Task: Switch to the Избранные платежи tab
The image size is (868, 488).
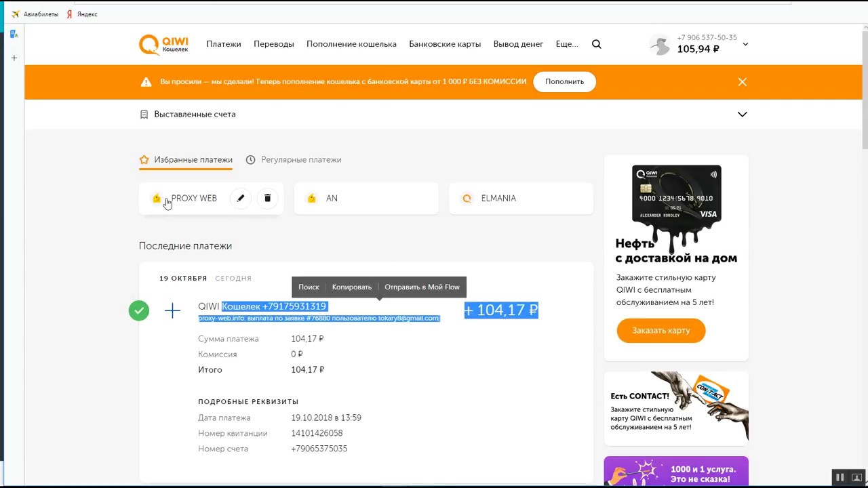Action: pyautogui.click(x=186, y=160)
